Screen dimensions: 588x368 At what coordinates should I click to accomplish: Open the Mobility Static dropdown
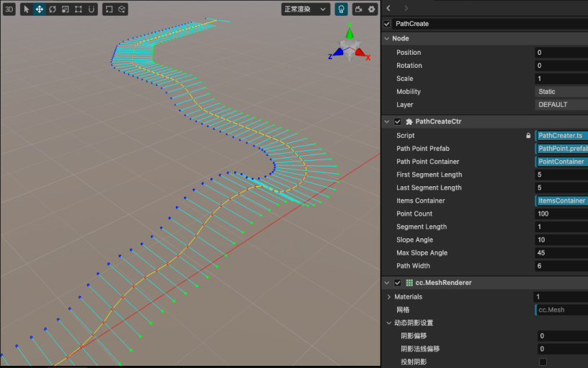click(561, 92)
